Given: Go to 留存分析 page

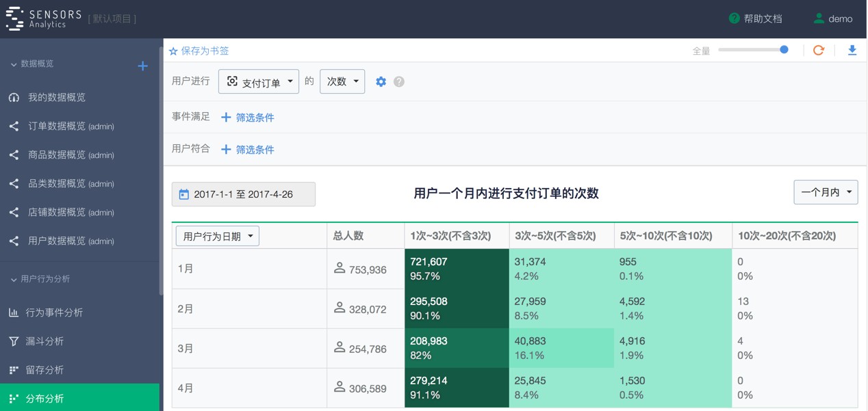Looking at the screenshot, I should [44, 370].
